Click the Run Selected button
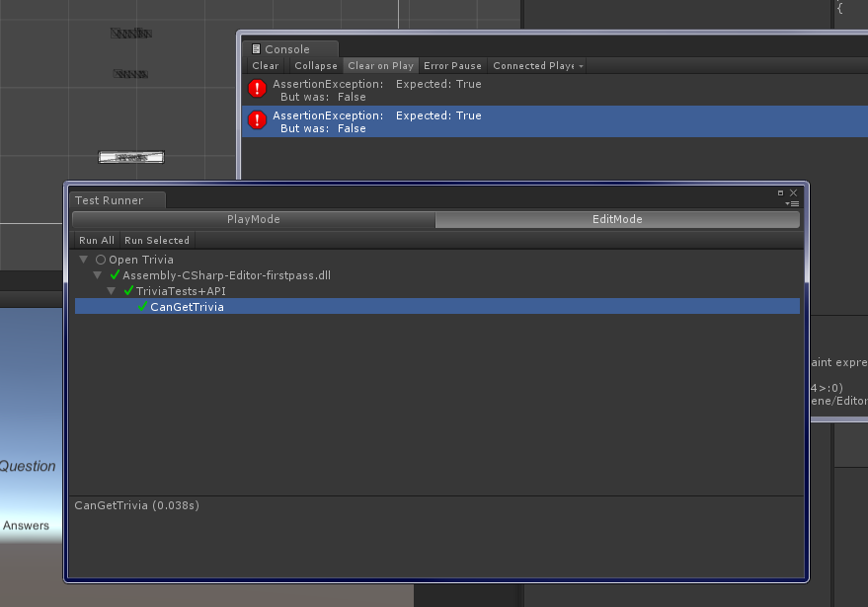 click(157, 239)
